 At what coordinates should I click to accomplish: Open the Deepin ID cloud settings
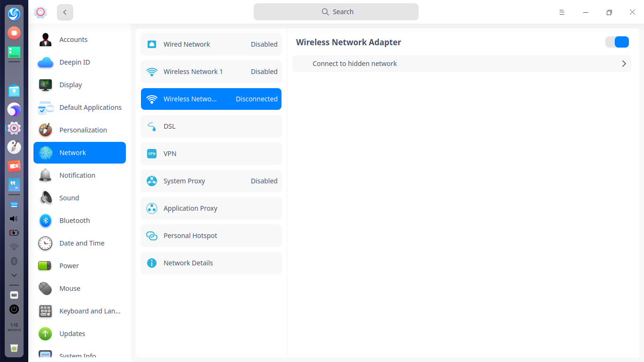[x=80, y=62]
